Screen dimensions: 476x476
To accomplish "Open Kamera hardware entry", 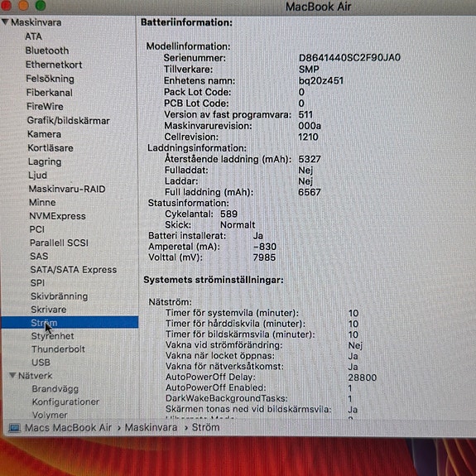I will 45,134.
